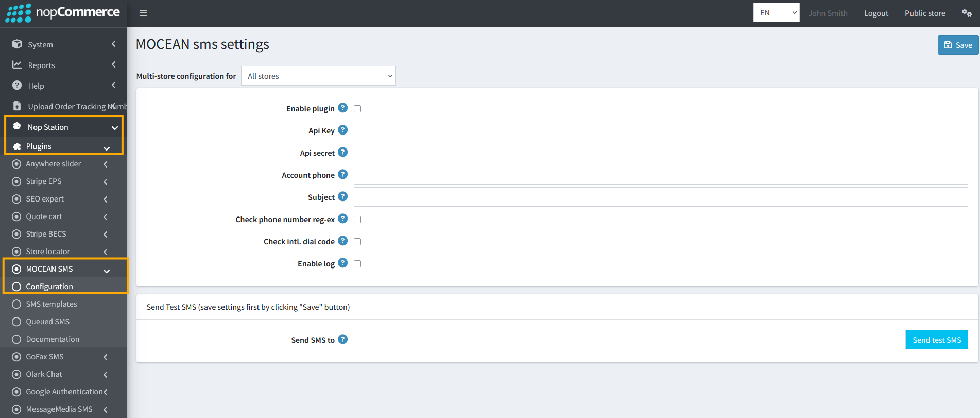Image resolution: width=980 pixels, height=418 pixels.
Task: Expand the Olark Chat chevron
Action: (106, 374)
